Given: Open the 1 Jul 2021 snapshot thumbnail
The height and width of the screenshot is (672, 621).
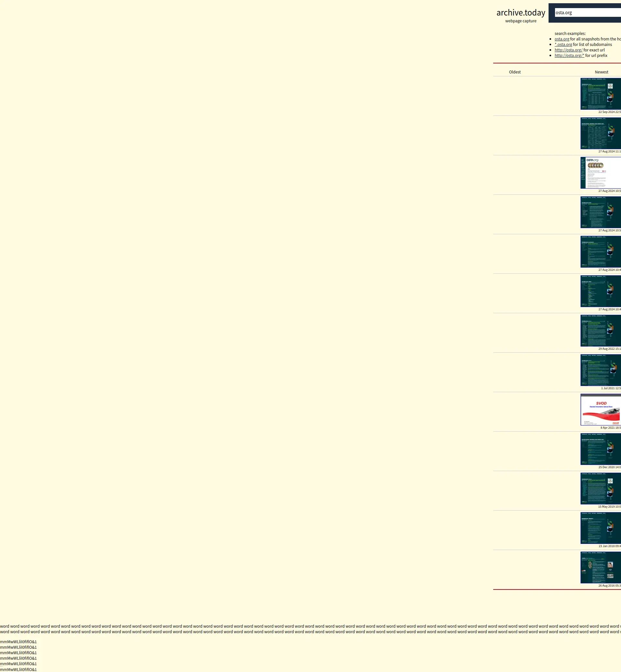Looking at the screenshot, I should (601, 370).
